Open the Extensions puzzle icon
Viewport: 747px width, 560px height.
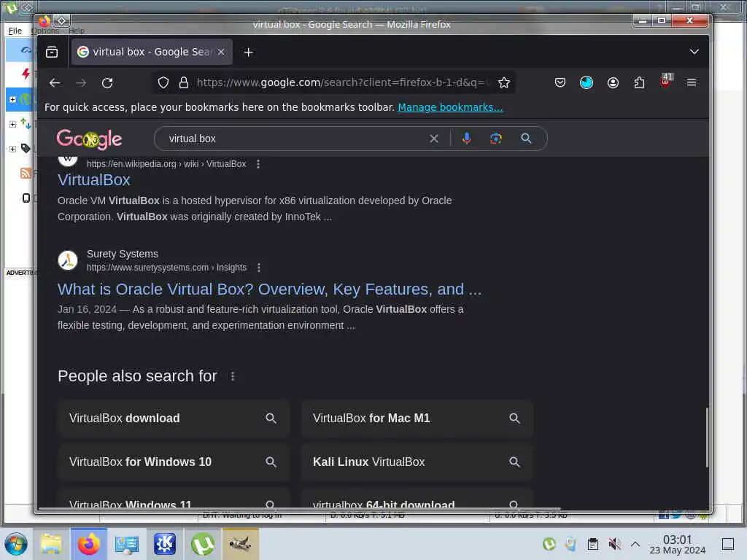639,83
